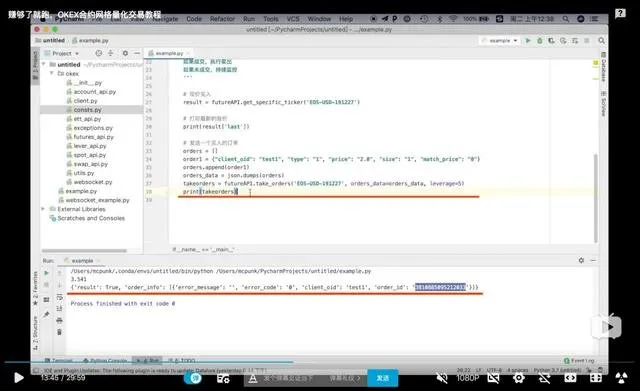Open the example run configuration dropdown
The height and width of the screenshot is (391, 640).
(x=500, y=40)
